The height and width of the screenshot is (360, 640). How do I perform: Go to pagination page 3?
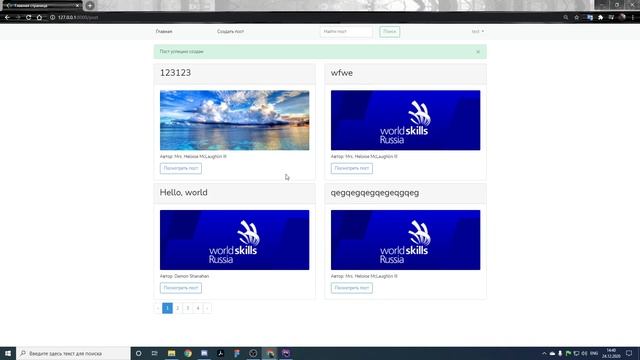tap(188, 308)
